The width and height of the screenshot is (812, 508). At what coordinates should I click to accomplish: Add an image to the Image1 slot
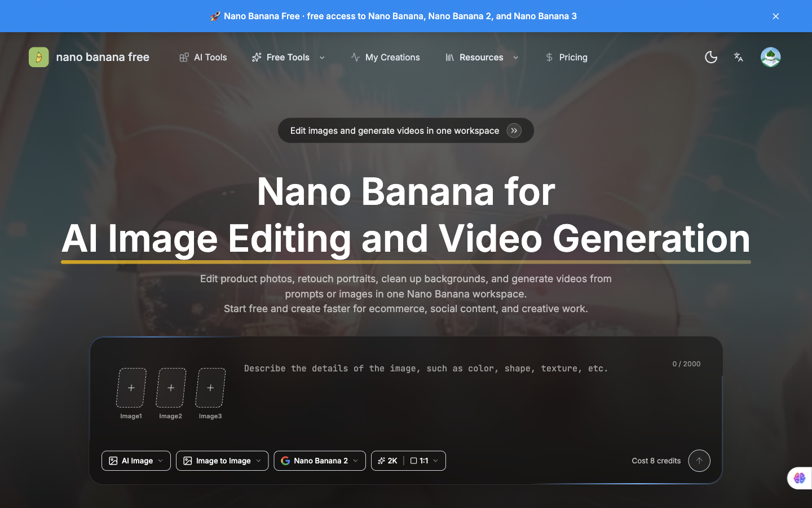point(131,388)
